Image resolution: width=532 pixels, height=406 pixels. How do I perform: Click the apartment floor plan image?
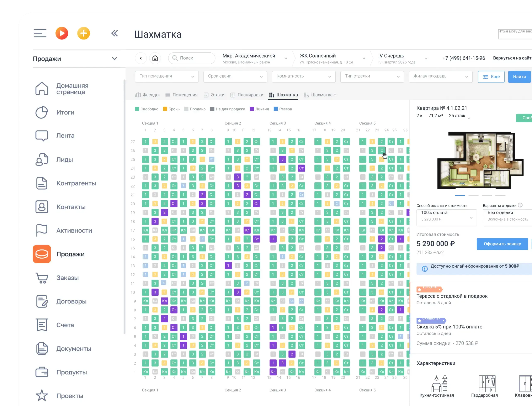click(480, 160)
